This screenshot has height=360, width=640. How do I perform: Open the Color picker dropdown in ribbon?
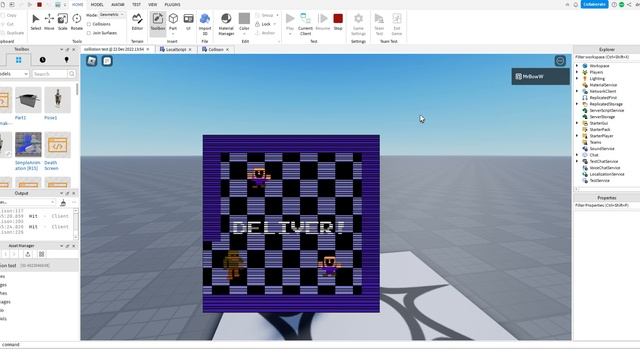point(244,33)
